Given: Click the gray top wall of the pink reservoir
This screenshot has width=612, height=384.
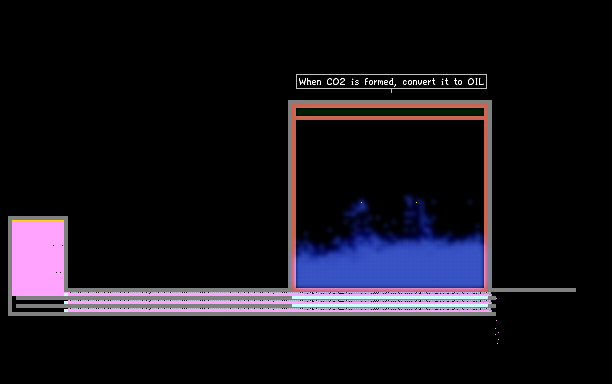Looking at the screenshot, I should (38, 218).
